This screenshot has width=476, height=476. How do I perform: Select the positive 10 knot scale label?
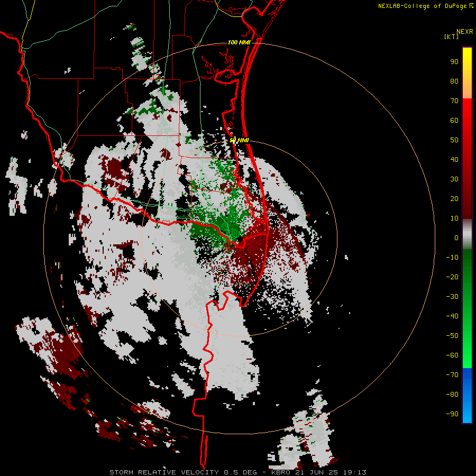pyautogui.click(x=454, y=218)
